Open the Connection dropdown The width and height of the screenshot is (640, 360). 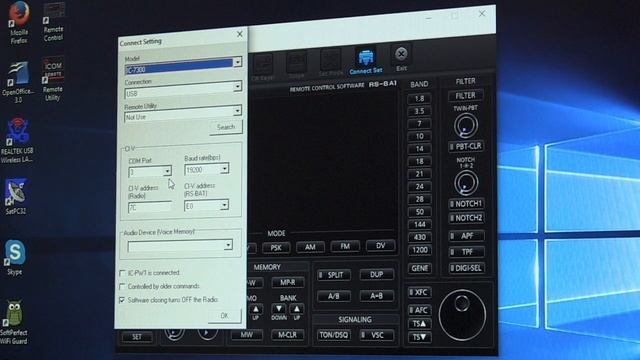pyautogui.click(x=237, y=87)
